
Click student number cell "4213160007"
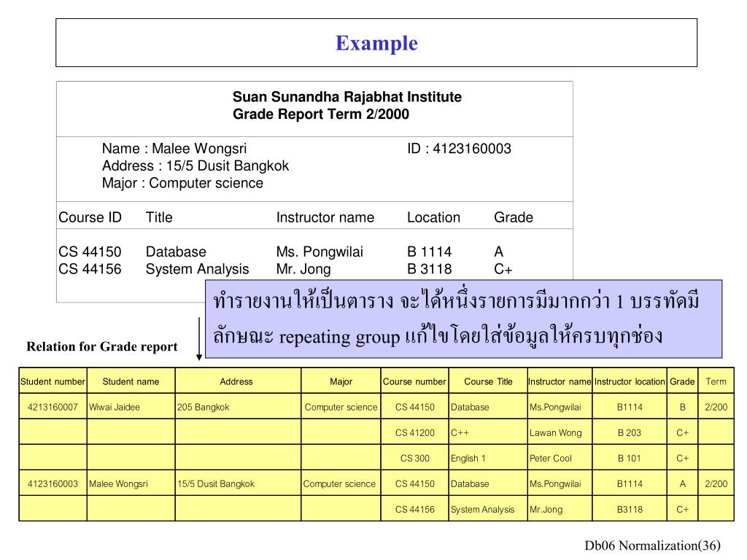[x=53, y=407]
